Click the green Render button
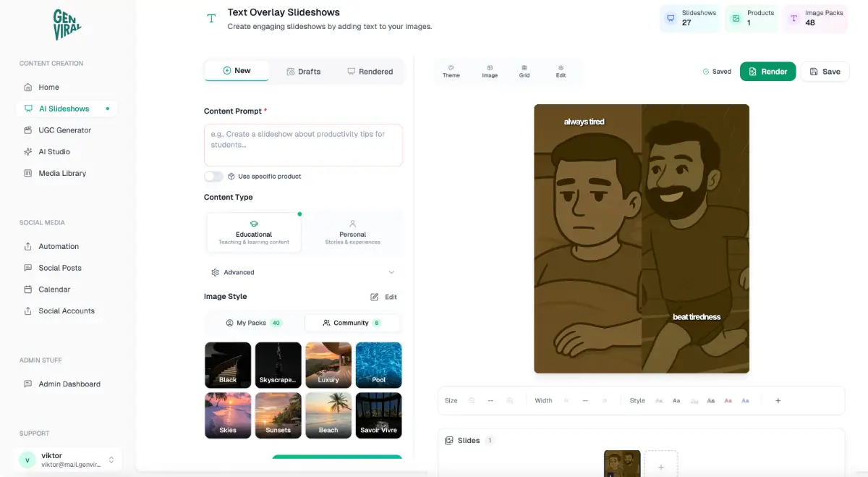 point(767,72)
